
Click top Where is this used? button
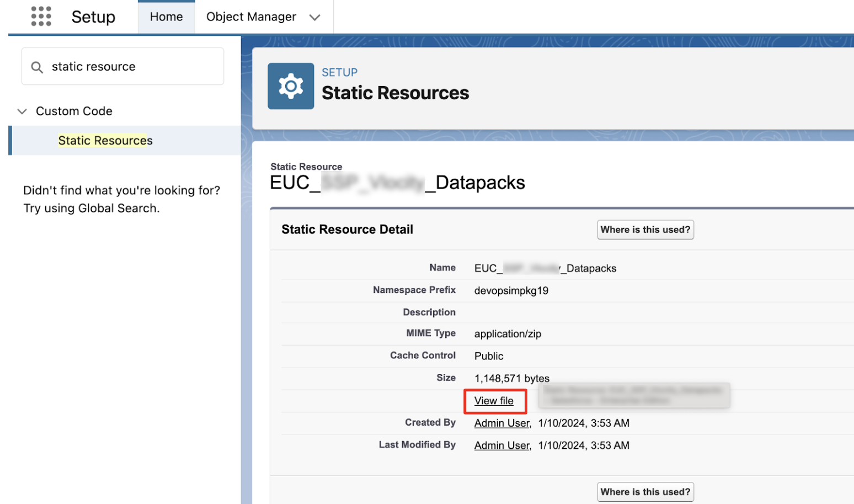(x=645, y=230)
